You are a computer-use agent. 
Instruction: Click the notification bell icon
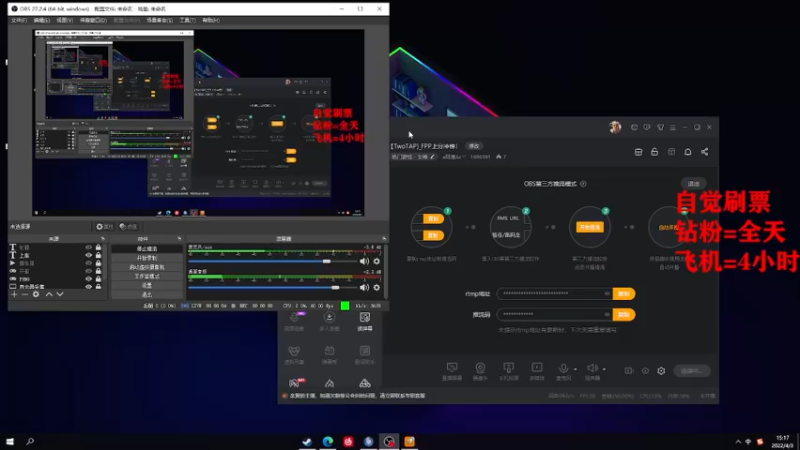pyautogui.click(x=688, y=152)
